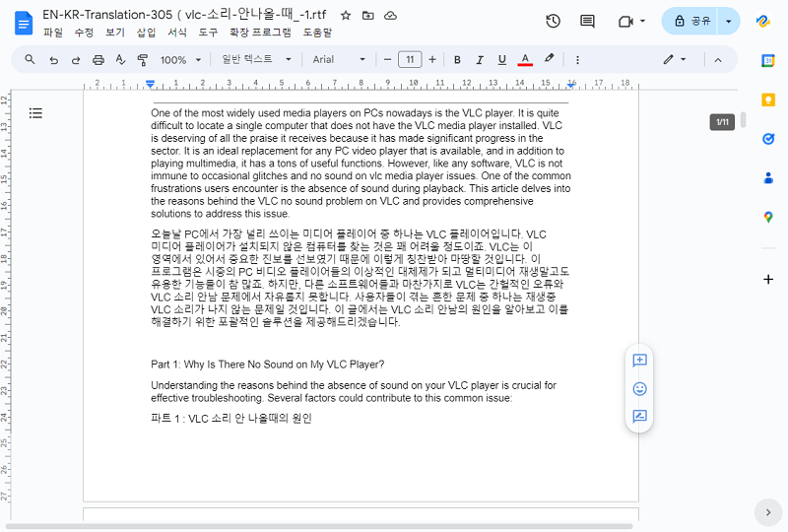The width and height of the screenshot is (788, 532).
Task: Click the font size field showing 11
Action: coord(410,60)
